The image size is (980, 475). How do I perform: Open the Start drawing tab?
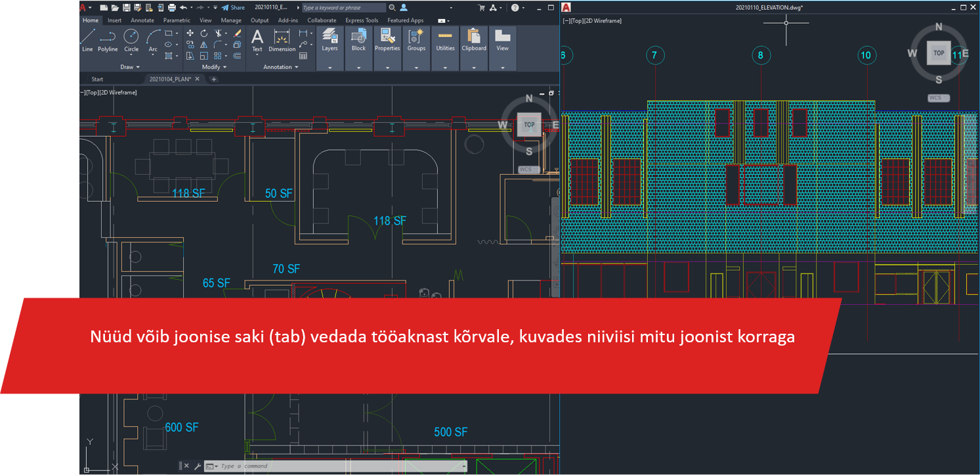tap(97, 79)
